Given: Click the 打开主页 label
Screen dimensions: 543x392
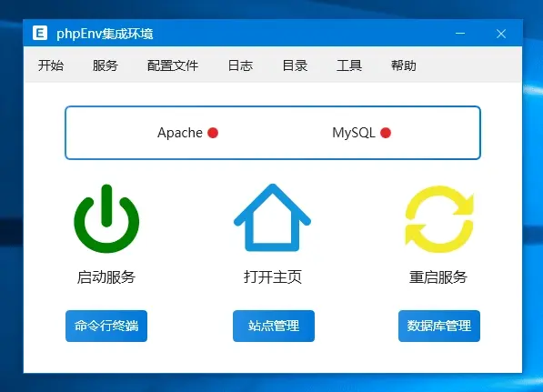Looking at the screenshot, I should (x=273, y=277).
